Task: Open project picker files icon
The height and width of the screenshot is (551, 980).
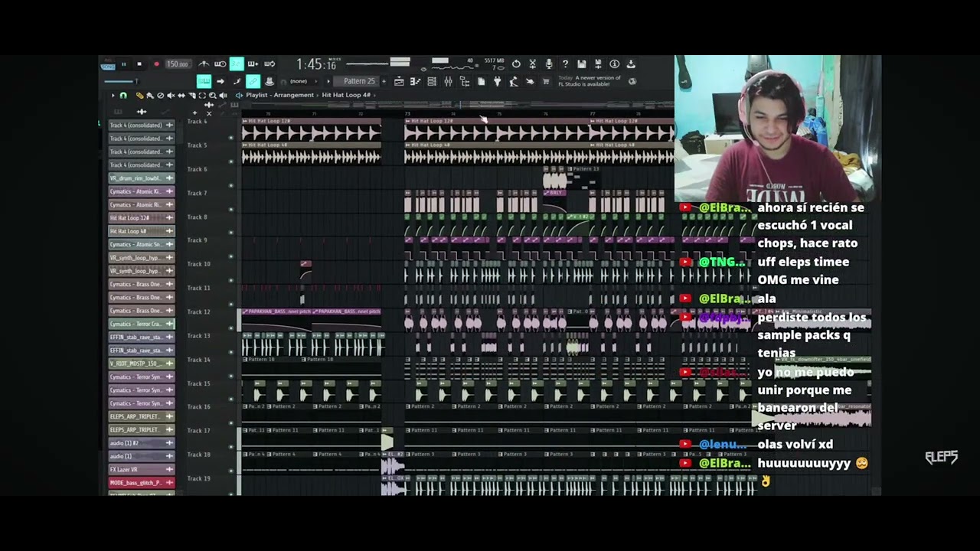Action: (x=482, y=81)
